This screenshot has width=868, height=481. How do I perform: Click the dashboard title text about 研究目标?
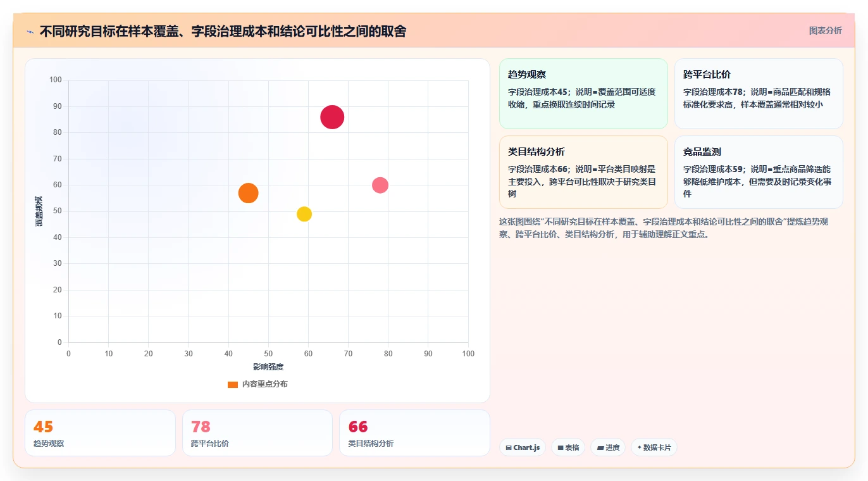(223, 31)
